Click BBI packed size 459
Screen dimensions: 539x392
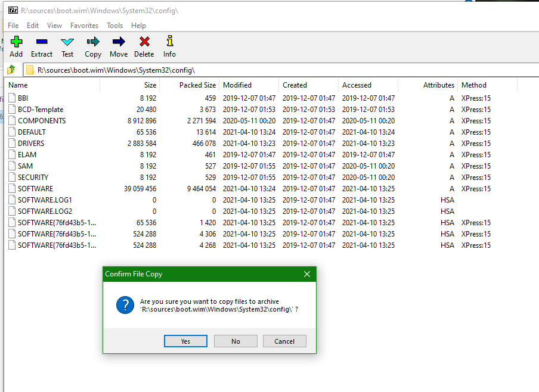pos(210,98)
